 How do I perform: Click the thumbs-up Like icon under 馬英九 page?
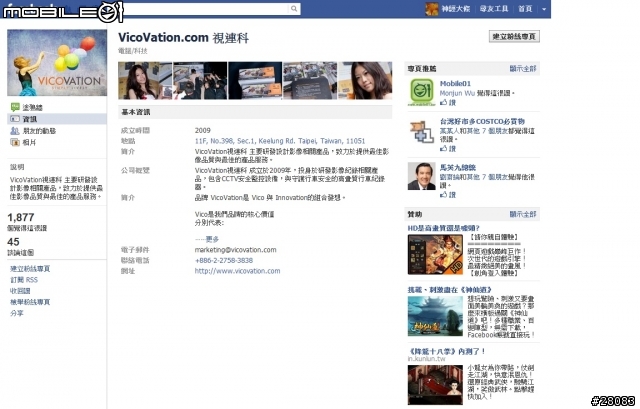click(x=444, y=195)
